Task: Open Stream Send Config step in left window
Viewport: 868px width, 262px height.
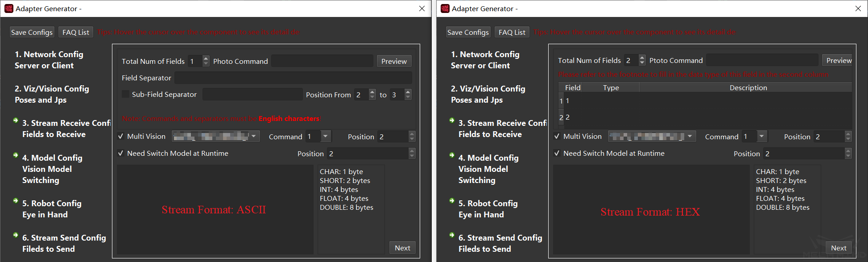Action: [x=64, y=243]
